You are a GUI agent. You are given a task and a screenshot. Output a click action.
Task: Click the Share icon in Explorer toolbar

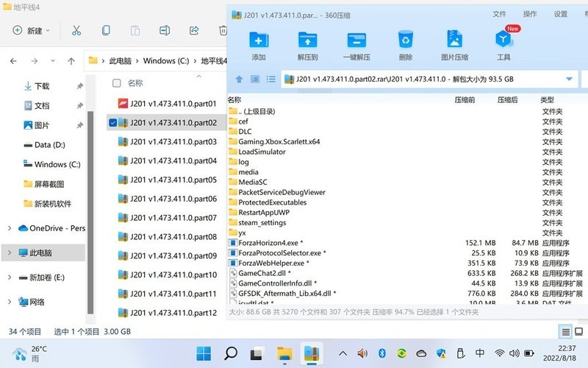click(194, 30)
